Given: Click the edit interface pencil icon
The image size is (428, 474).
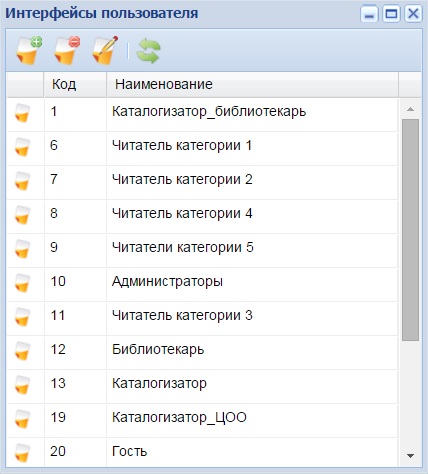Looking at the screenshot, I should pos(105,51).
